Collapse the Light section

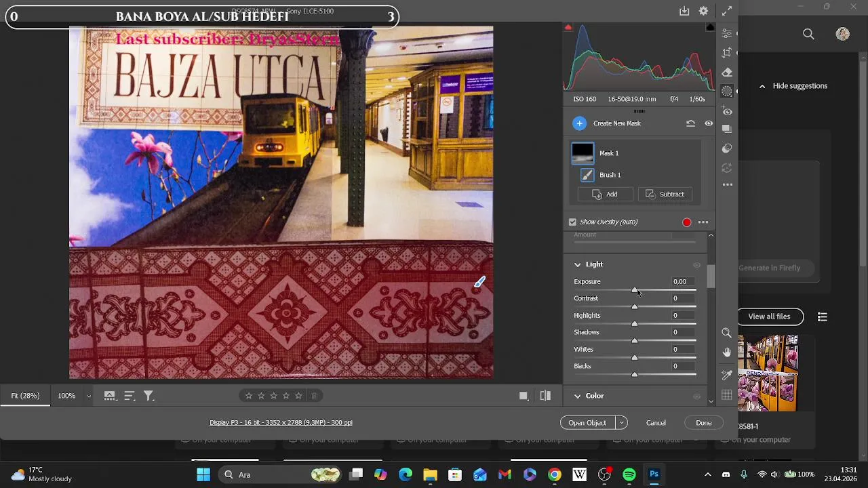point(578,264)
